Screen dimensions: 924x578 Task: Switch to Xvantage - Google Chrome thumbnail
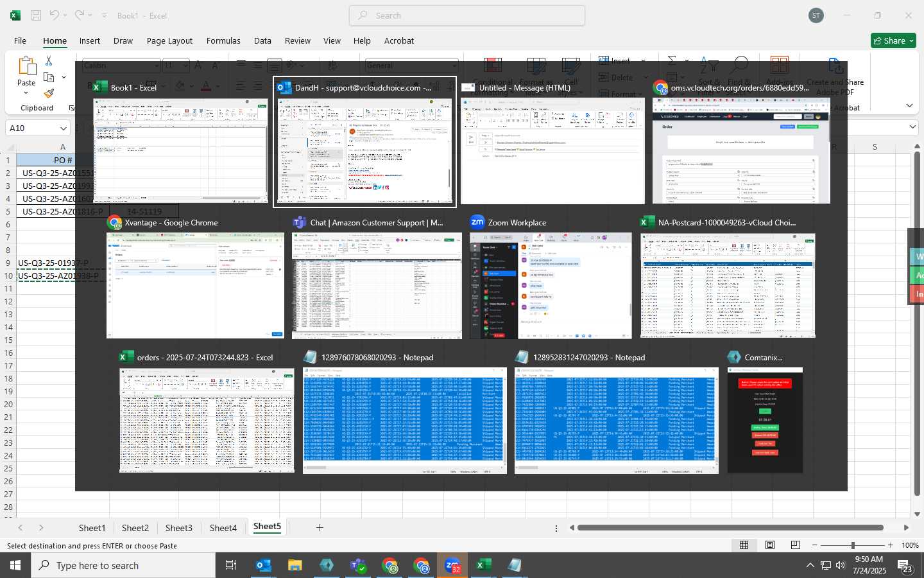pos(195,277)
